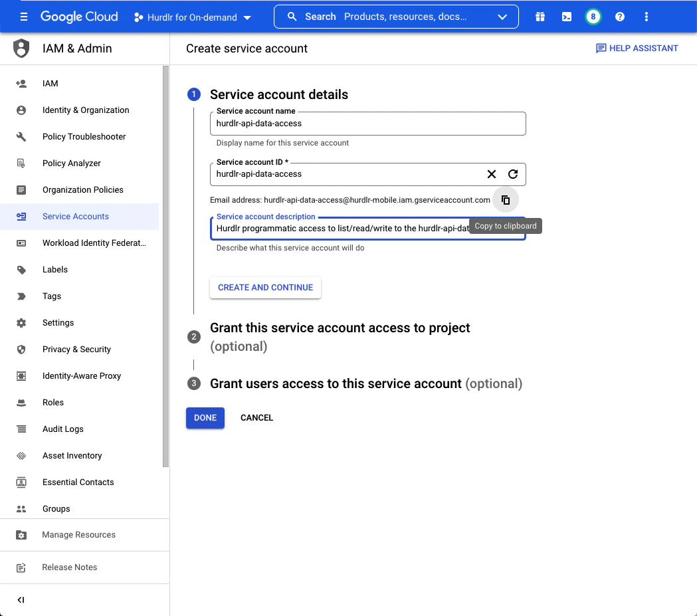The image size is (697, 616).
Task: Click the Identity & Organization person icon
Action: click(x=21, y=110)
